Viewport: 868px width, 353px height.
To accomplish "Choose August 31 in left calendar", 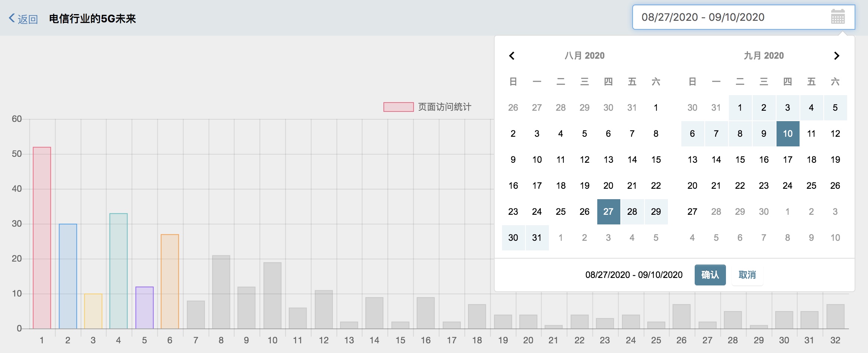I will click(x=537, y=238).
